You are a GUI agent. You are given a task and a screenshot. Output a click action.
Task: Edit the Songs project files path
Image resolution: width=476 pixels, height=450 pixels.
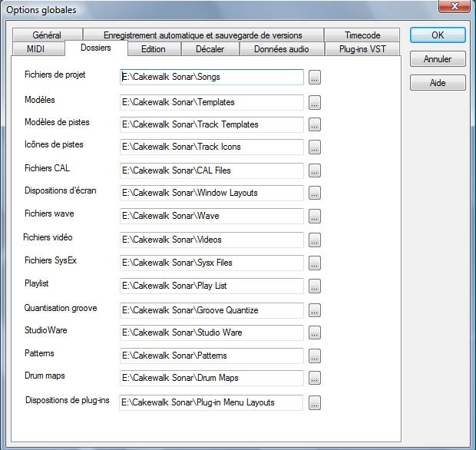pyautogui.click(x=212, y=77)
